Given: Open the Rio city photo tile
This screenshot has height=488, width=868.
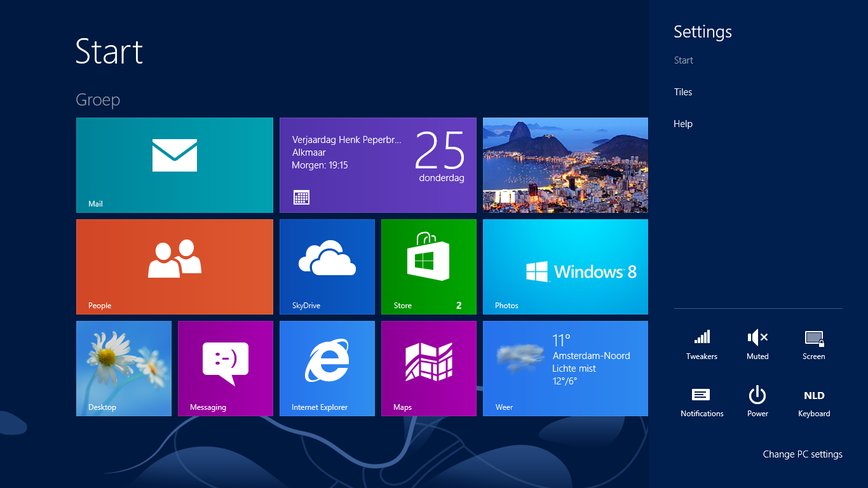Looking at the screenshot, I should [x=566, y=165].
